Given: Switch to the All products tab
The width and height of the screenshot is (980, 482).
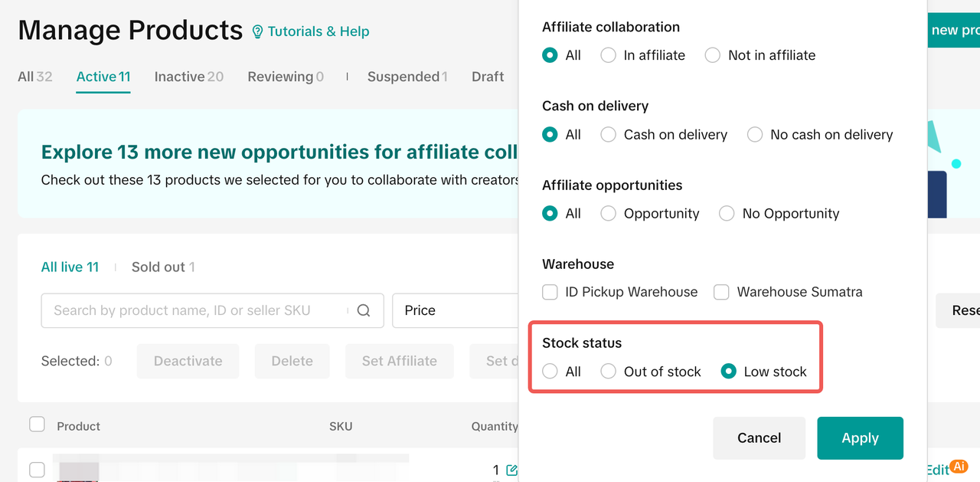Looking at the screenshot, I should (x=34, y=76).
